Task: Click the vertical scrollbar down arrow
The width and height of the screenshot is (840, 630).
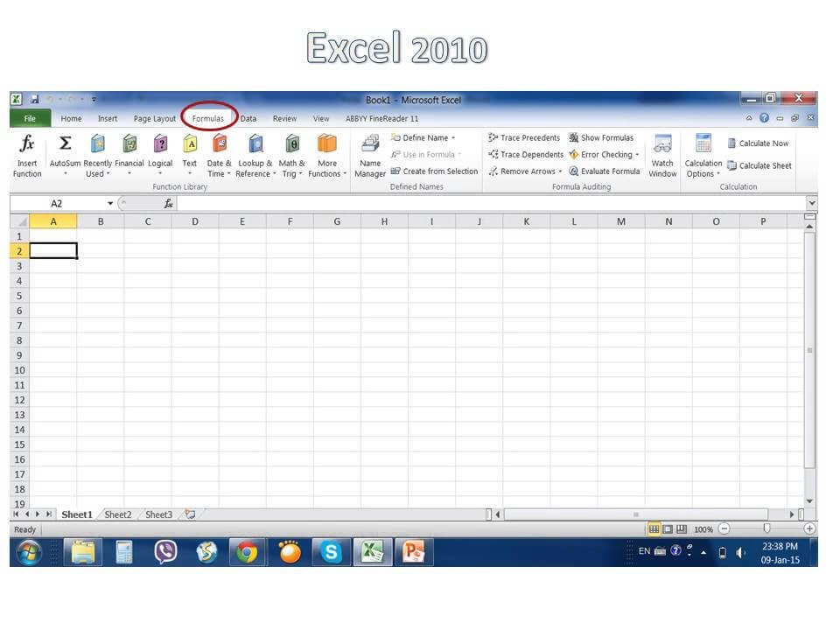Action: click(x=809, y=500)
